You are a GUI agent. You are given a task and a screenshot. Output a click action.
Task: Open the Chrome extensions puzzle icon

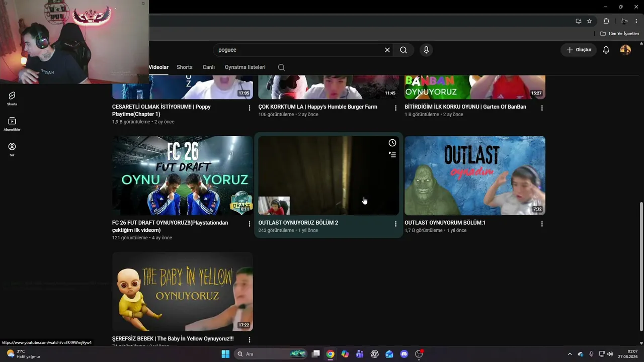pos(606,21)
